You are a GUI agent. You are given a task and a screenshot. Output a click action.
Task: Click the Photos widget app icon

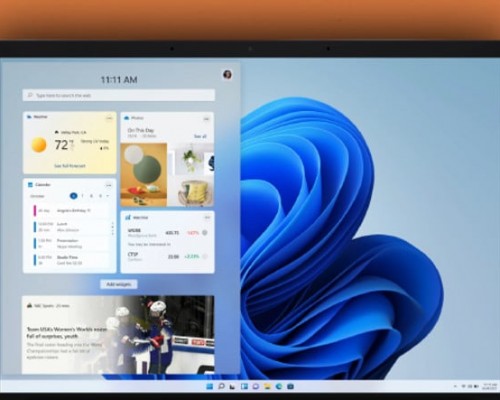click(127, 118)
